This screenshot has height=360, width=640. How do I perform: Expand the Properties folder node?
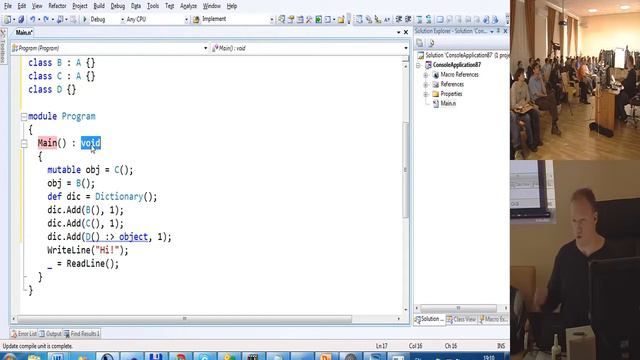(x=426, y=94)
